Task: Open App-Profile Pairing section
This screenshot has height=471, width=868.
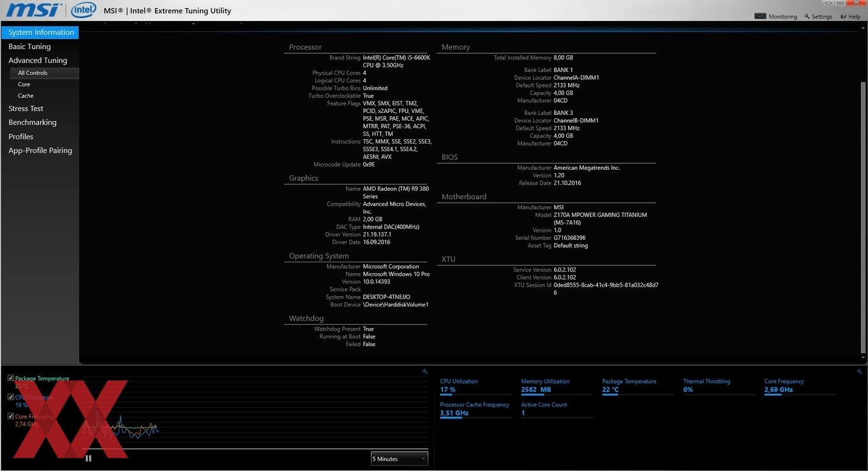Action: pos(40,151)
